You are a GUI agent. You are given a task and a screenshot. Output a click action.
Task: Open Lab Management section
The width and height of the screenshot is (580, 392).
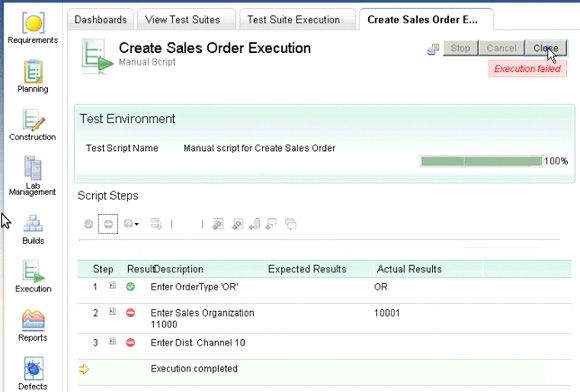coord(33,176)
